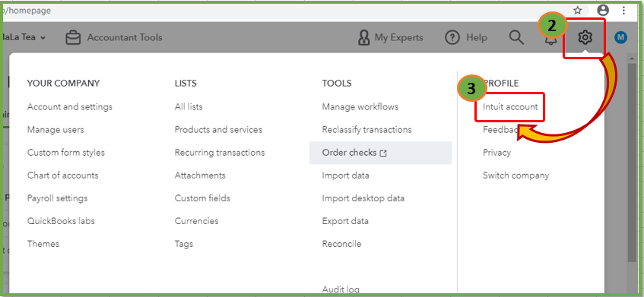Open the Settings gear icon
Image resolution: width=644 pixels, height=297 pixels.
click(x=585, y=37)
